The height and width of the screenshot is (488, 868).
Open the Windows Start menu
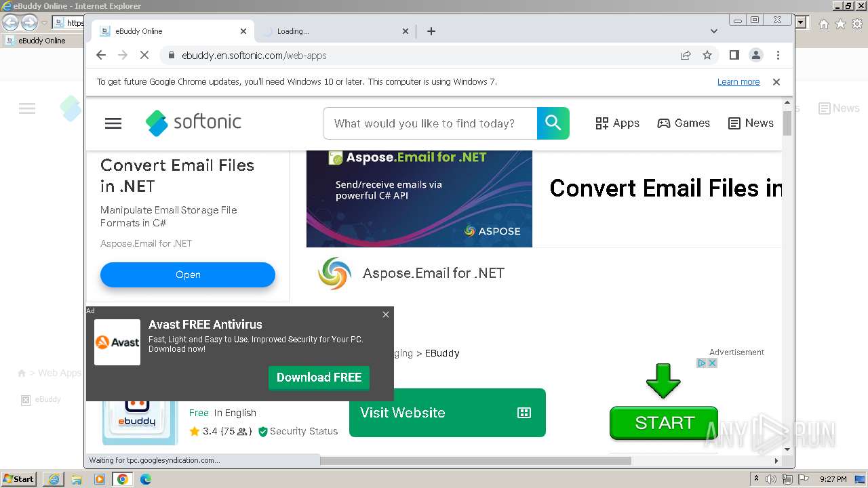tap(18, 479)
